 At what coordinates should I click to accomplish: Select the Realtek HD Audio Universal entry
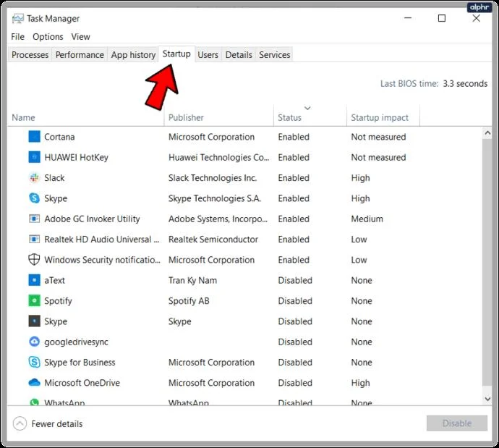point(102,239)
